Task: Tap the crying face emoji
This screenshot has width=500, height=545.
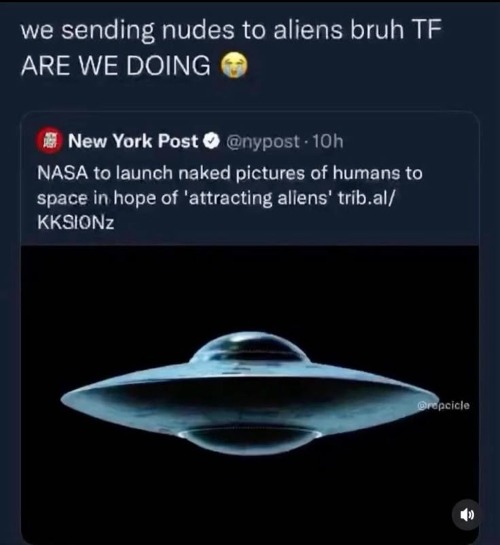Action: [234, 65]
